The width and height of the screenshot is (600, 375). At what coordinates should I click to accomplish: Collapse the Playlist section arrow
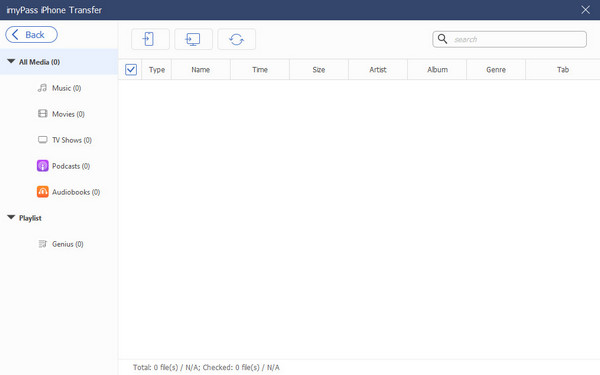pos(11,217)
